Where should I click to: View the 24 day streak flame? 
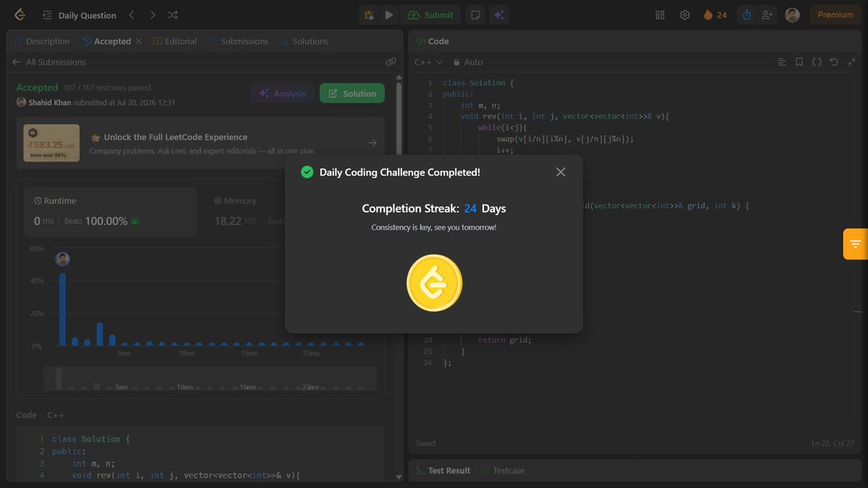tap(715, 14)
